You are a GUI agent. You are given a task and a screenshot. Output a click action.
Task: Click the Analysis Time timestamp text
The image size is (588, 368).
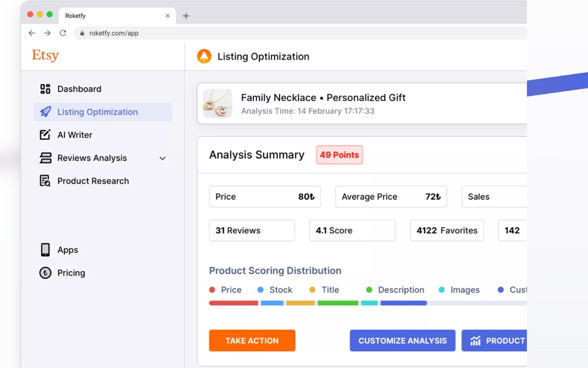click(x=308, y=111)
